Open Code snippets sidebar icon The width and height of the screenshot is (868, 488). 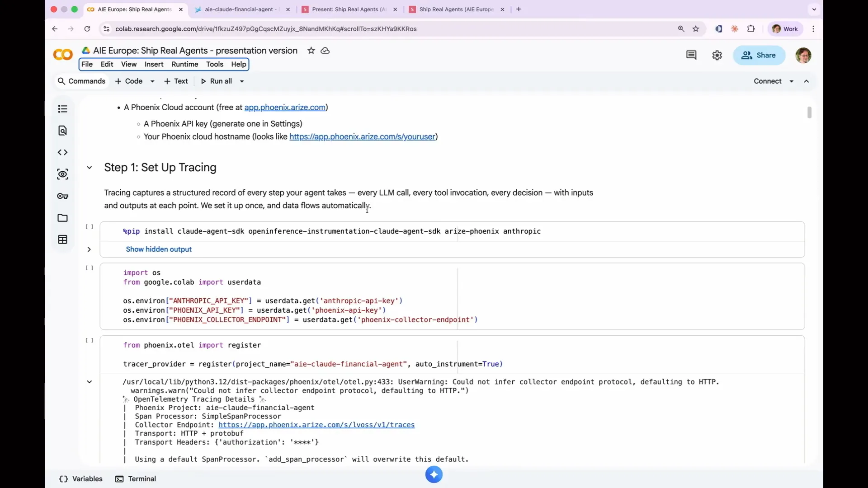tap(62, 152)
